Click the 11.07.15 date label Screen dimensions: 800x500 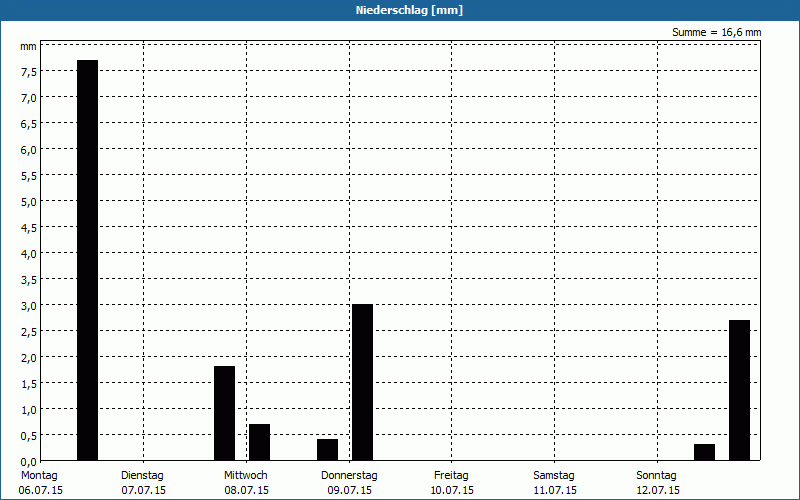(x=555, y=491)
